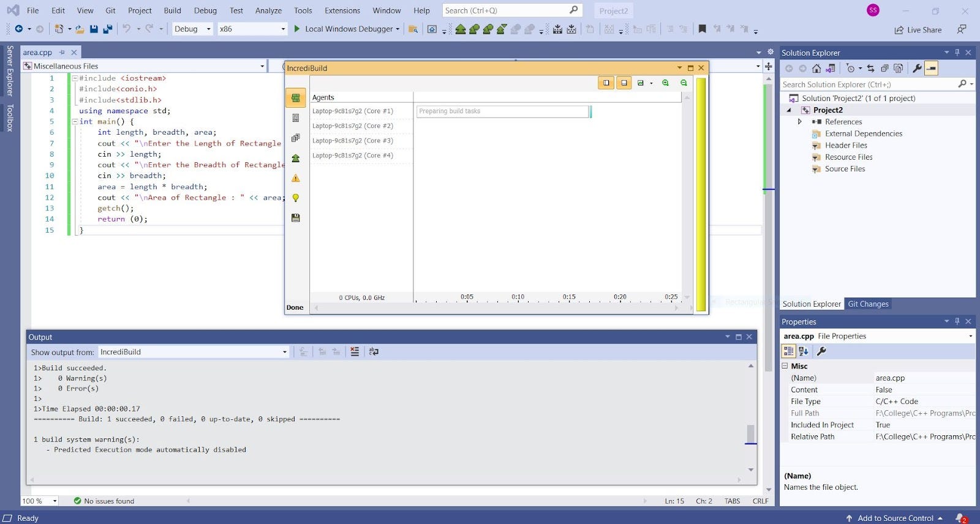980x524 pixels.
Task: Toggle Preview Selected Items in Solution Explorer
Action: pos(931,69)
